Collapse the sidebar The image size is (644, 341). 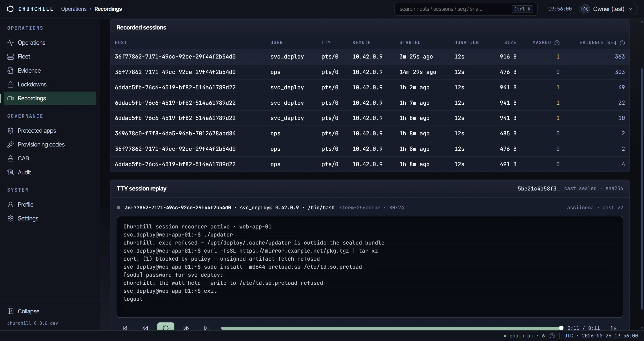[x=50, y=311]
